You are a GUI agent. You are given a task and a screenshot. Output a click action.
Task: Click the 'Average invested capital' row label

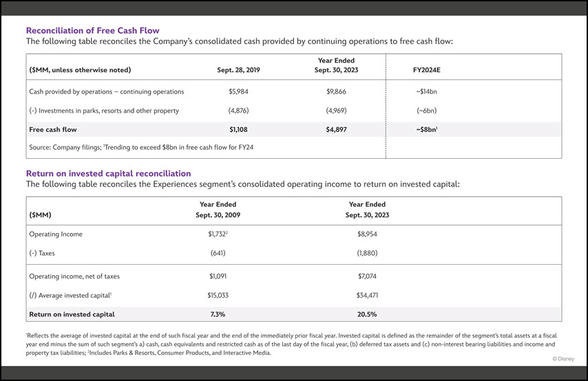(x=71, y=296)
